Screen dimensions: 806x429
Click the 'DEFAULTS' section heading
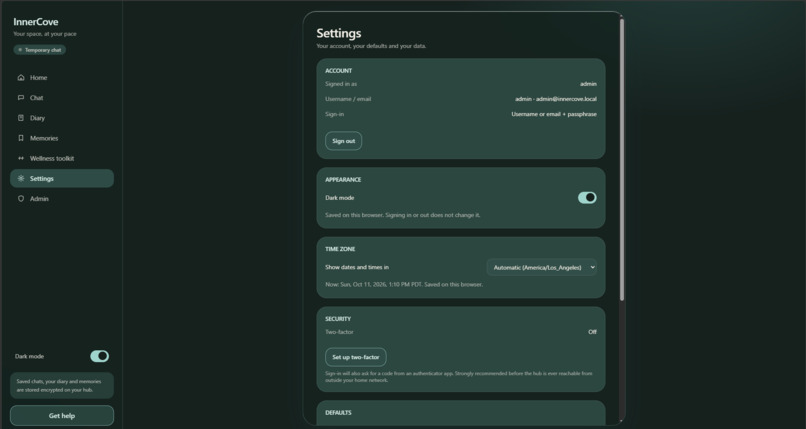pos(338,413)
